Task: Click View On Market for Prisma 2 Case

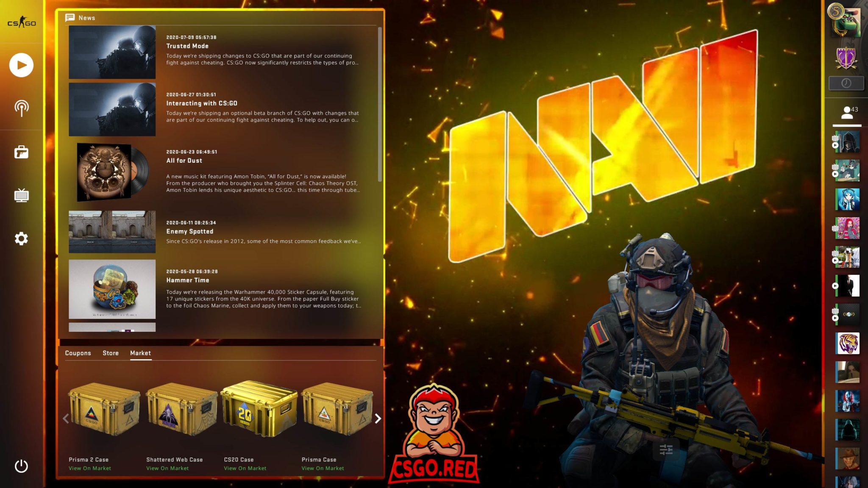Action: [89, 468]
